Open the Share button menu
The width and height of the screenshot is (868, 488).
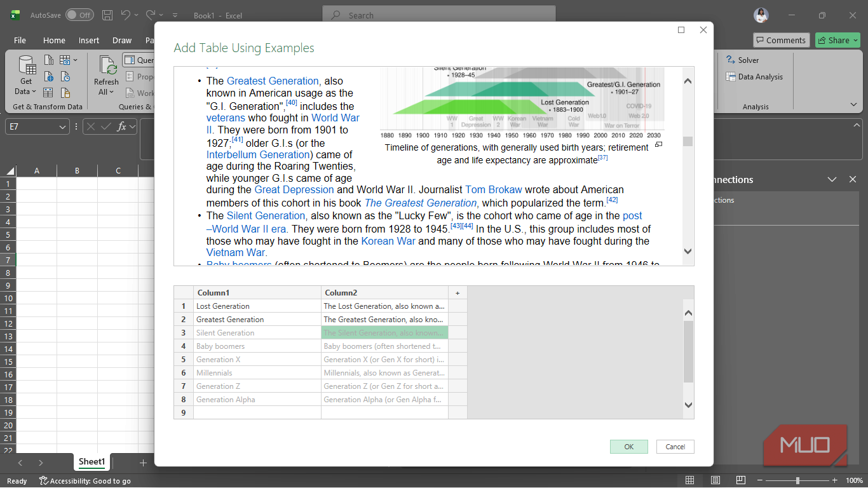point(837,40)
